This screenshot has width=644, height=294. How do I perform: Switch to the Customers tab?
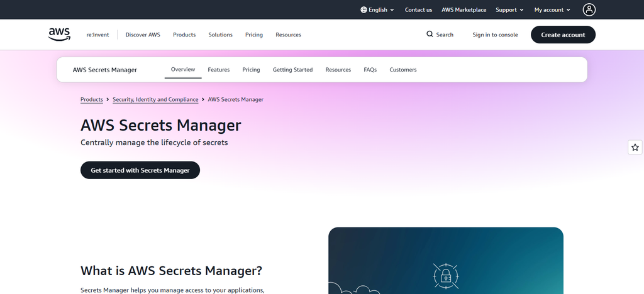tap(403, 70)
